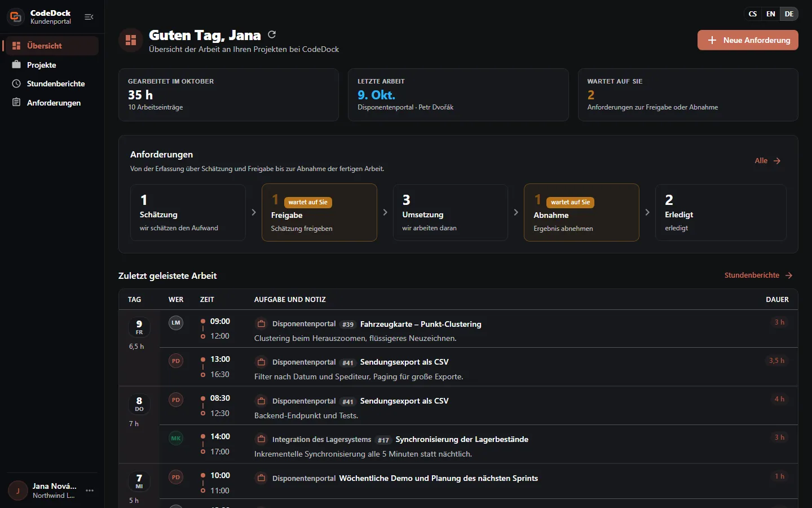Image resolution: width=812 pixels, height=508 pixels.
Task: Open Anforderungen in the sidebar
Action: (x=51, y=103)
